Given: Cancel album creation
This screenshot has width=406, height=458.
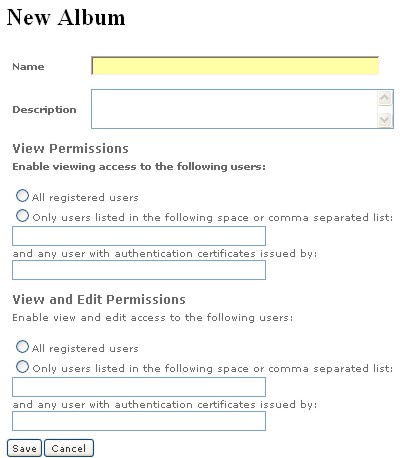Looking at the screenshot, I should tap(69, 448).
